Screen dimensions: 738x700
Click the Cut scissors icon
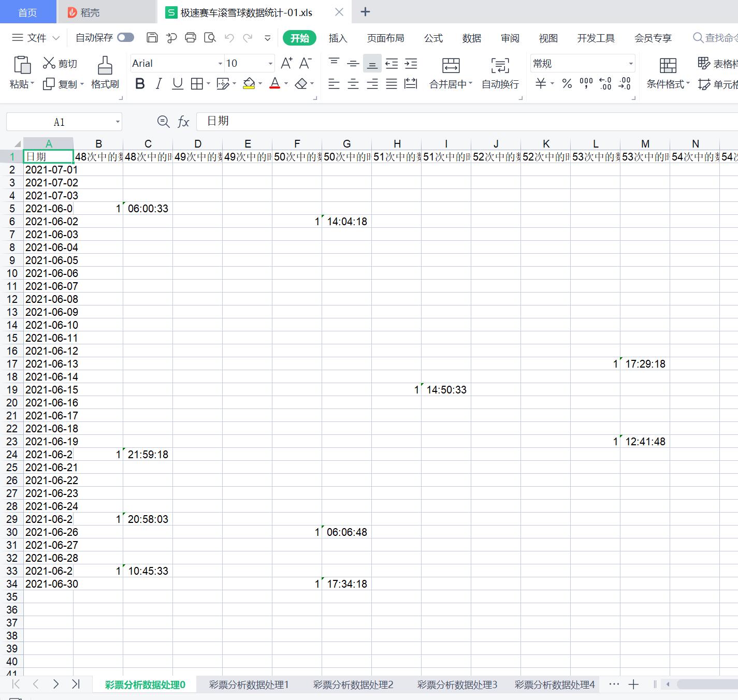(49, 63)
